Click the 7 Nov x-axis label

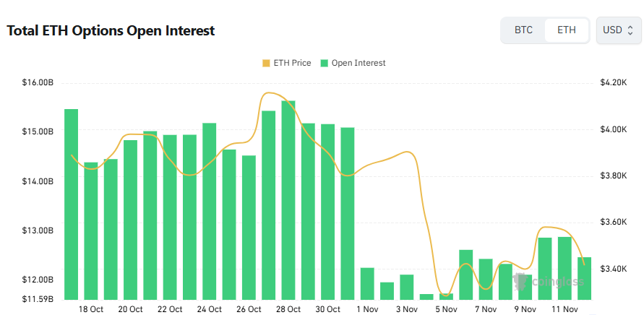coord(486,309)
